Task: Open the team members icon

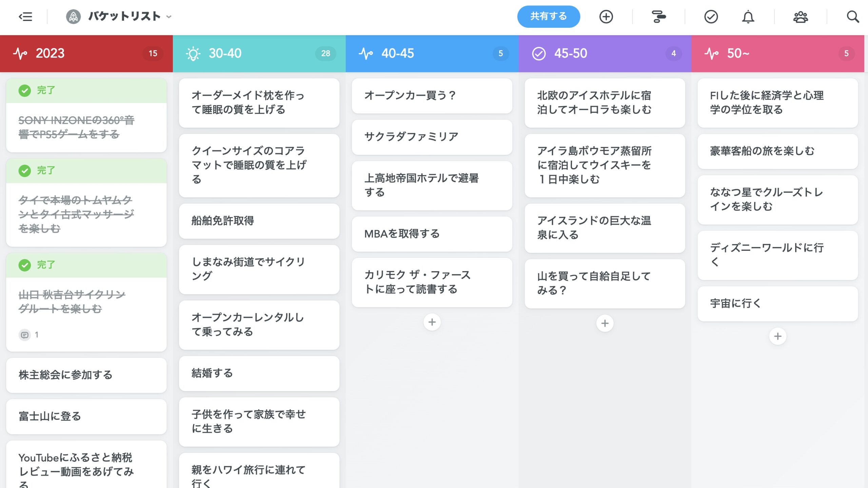Action: (801, 17)
